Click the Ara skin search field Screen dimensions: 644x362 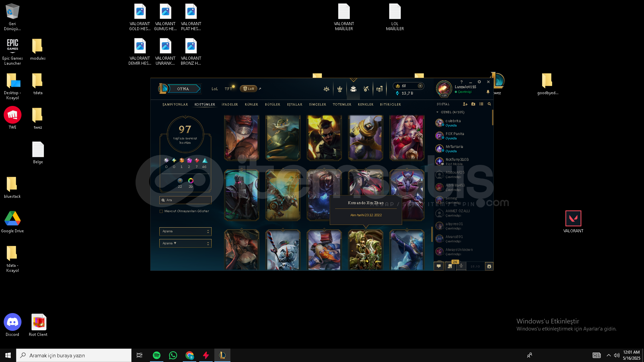click(x=185, y=200)
